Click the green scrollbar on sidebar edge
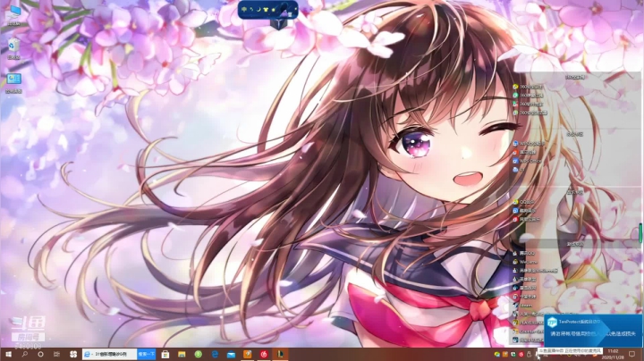Image resolution: width=644 pixels, height=361 pixels. point(640,231)
